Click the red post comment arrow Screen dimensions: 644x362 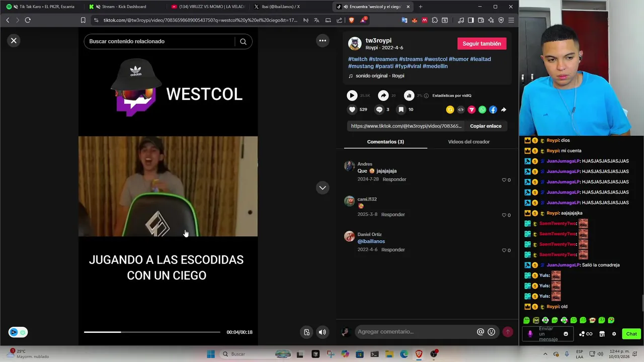click(x=508, y=332)
